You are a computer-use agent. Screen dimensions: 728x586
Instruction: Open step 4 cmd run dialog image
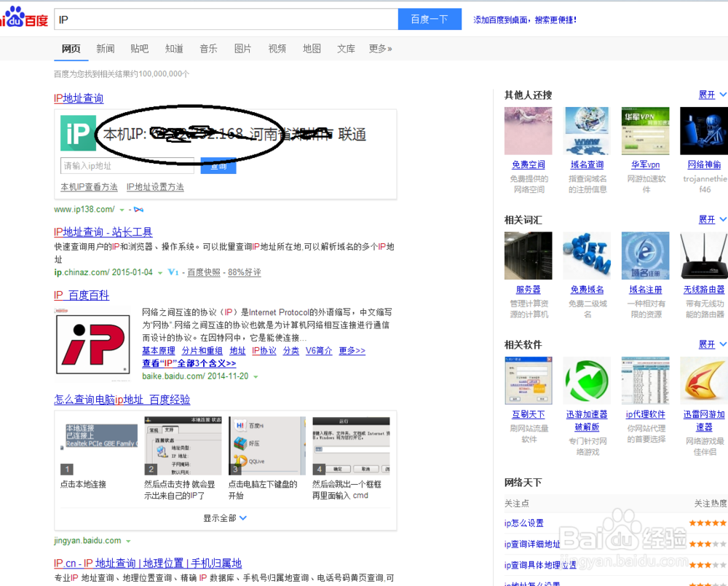pos(351,446)
